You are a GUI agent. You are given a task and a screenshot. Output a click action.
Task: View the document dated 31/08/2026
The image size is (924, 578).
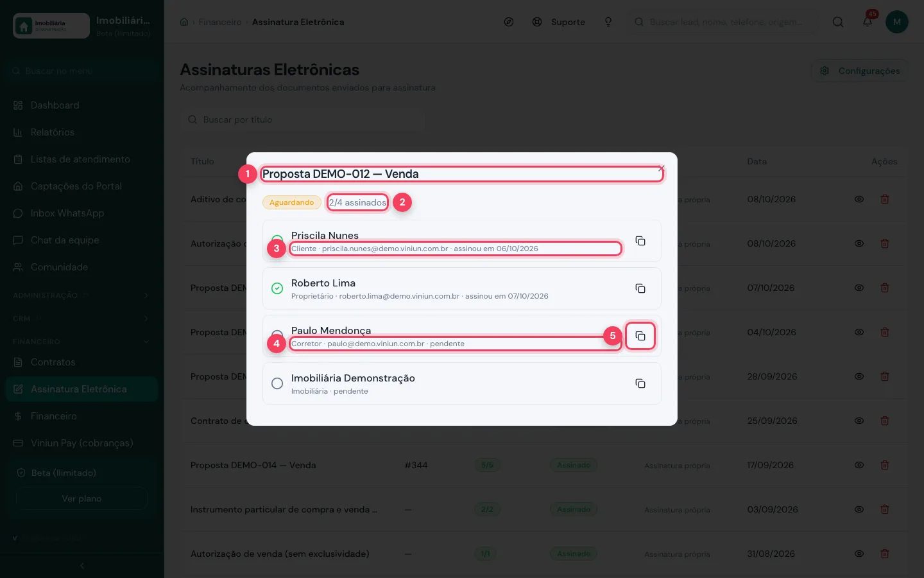[859, 554]
